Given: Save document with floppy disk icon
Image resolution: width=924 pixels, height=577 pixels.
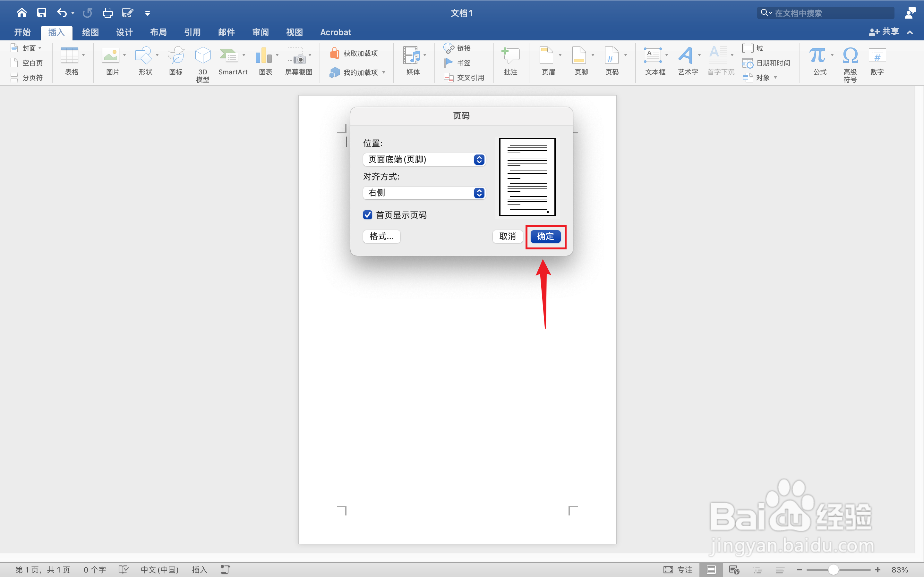Looking at the screenshot, I should [42, 13].
